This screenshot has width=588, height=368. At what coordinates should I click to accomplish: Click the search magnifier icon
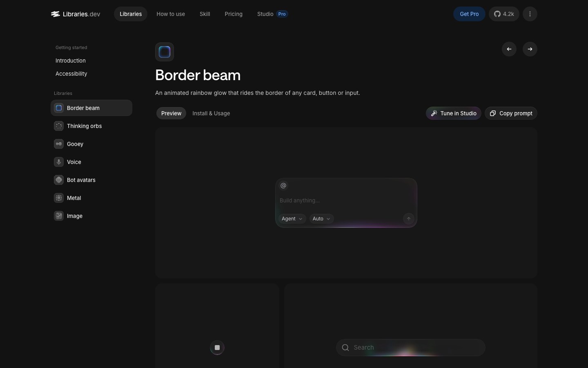[x=345, y=348]
